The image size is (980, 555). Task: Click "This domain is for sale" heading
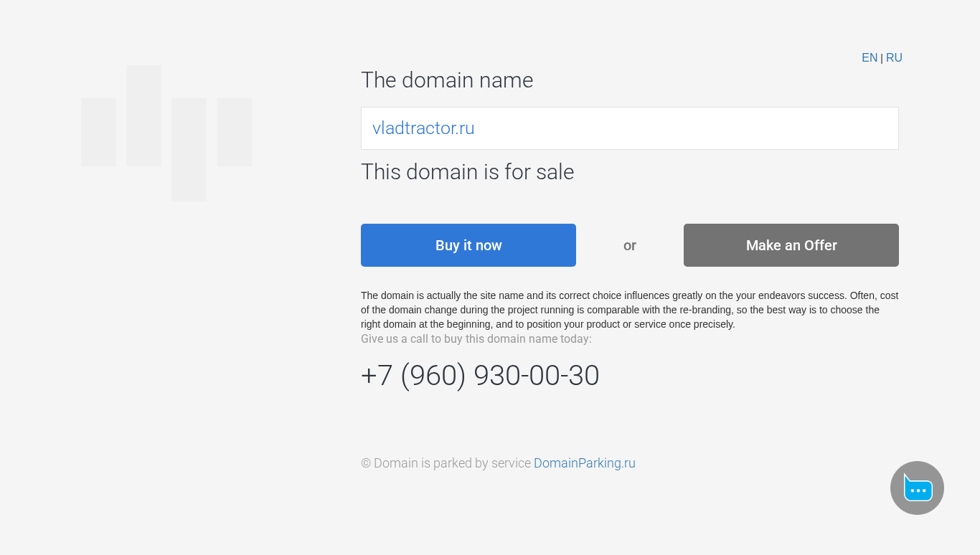point(467,172)
